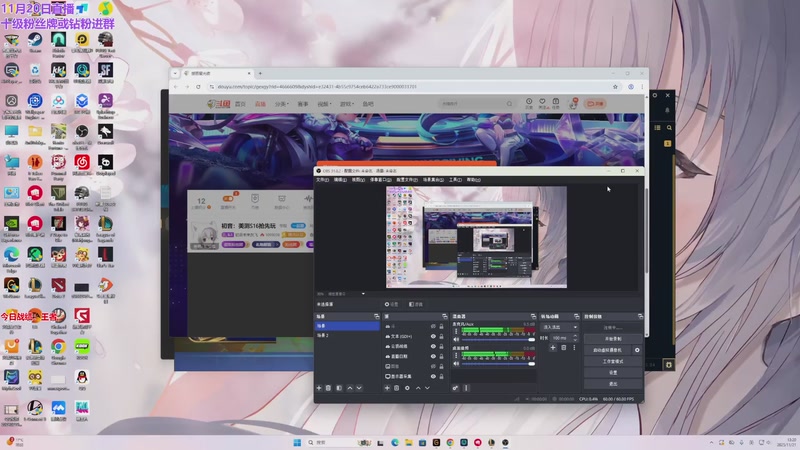Adjust transition duration 100 ms stepper
Image resolution: width=800 pixels, height=450 pixels.
[x=575, y=338]
